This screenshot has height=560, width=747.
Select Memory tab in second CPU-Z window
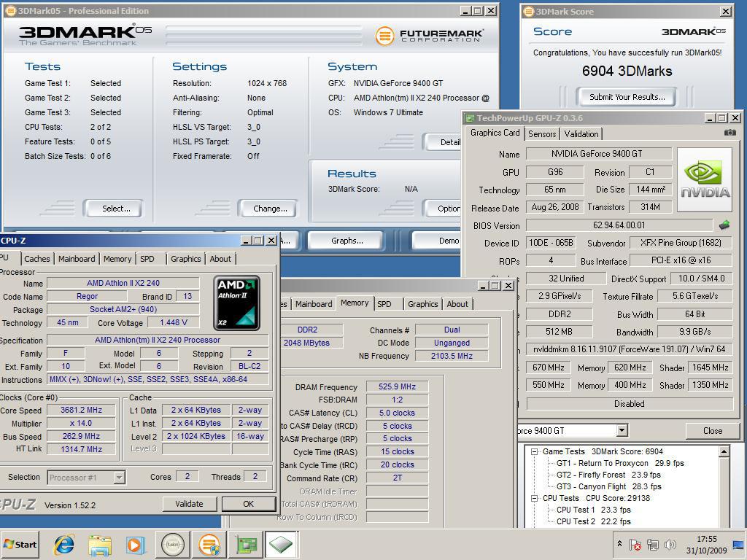pyautogui.click(x=355, y=303)
